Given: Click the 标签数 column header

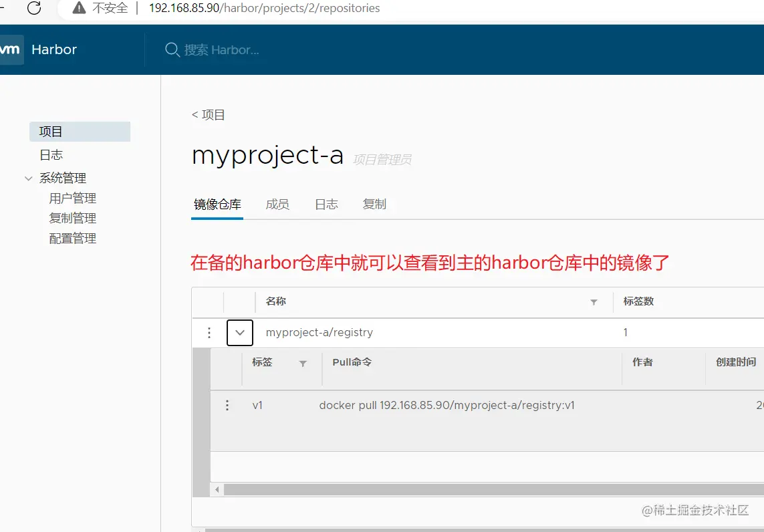Looking at the screenshot, I should [638, 301].
